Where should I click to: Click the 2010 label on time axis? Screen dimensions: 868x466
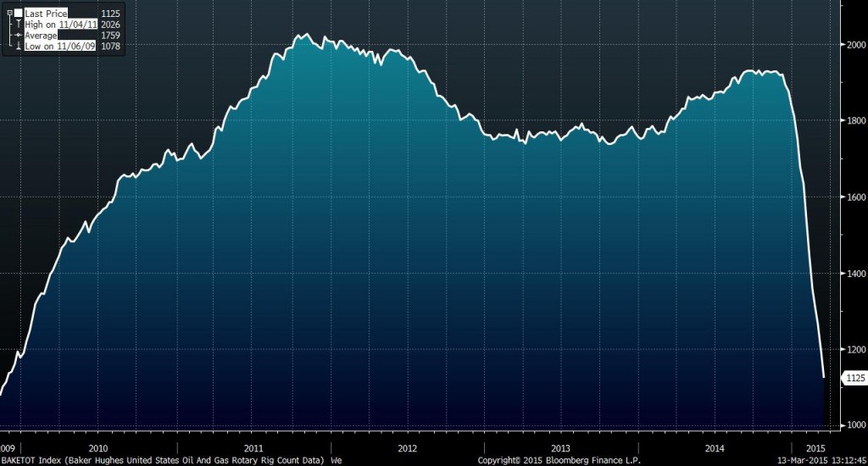click(x=98, y=447)
